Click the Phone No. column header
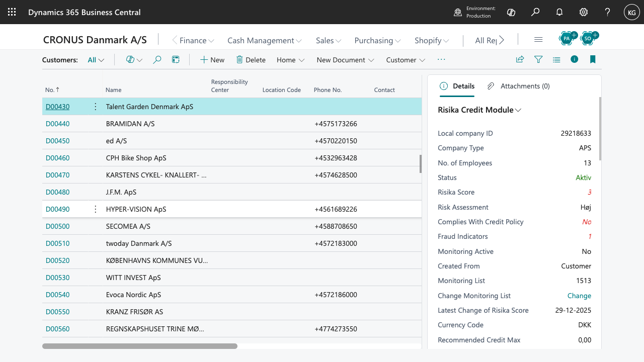The image size is (644, 362). (328, 90)
